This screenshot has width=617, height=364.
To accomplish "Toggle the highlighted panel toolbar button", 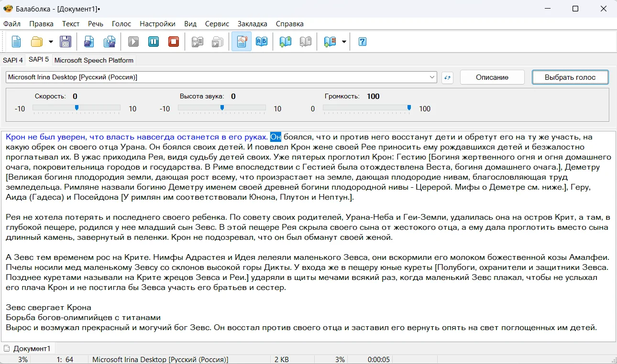I will point(242,42).
